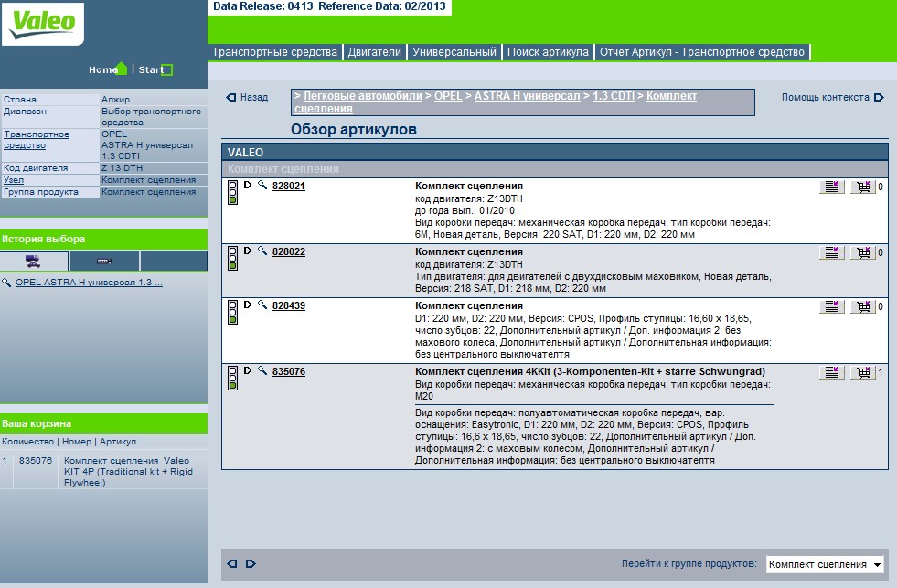Open Помощь контекста arrow icon
The width and height of the screenshot is (897, 588).
click(879, 97)
